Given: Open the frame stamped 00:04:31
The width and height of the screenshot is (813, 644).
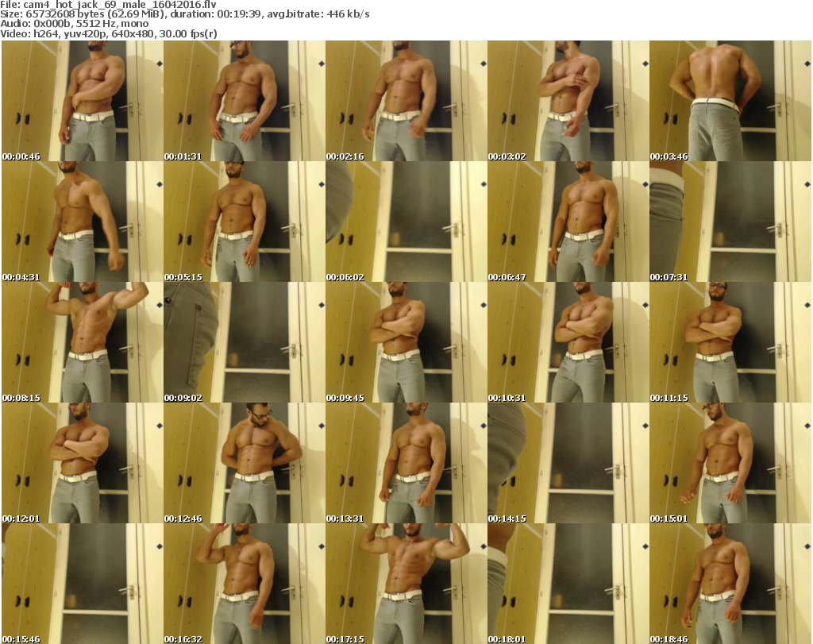Looking at the screenshot, I should 83,222.
